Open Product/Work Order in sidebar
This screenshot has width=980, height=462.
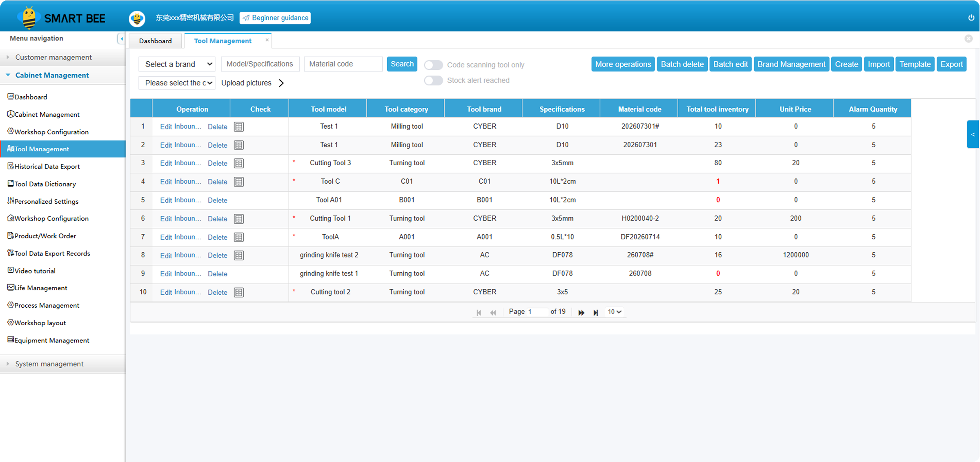42,236
